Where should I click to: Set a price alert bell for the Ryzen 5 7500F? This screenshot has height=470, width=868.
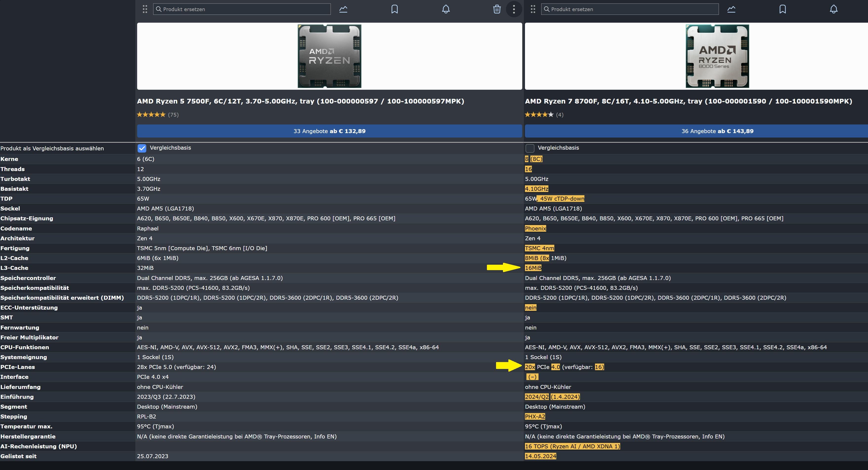(445, 9)
